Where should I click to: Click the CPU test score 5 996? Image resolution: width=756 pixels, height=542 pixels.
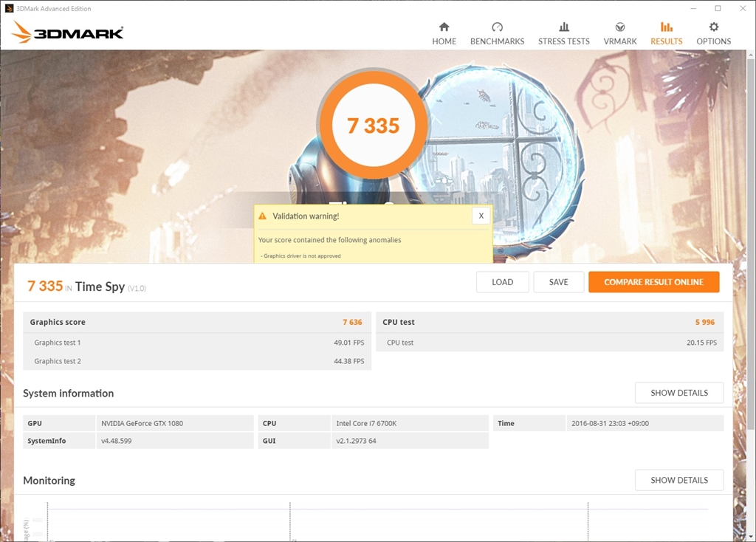coord(705,322)
